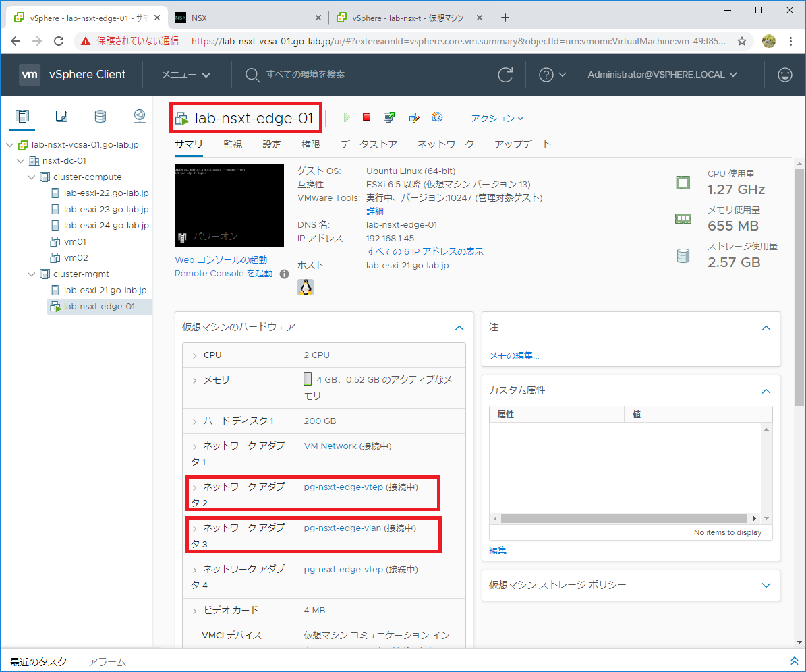The image size is (806, 672).
Task: Click the 編集 link under custom attributes
Action: (x=500, y=550)
